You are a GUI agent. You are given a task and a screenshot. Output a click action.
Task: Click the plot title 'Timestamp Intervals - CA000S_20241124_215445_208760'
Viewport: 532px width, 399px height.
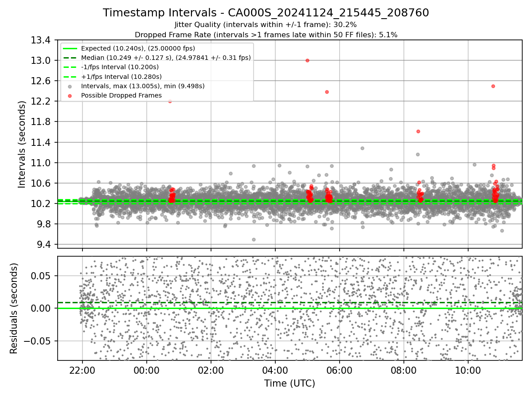266,13
